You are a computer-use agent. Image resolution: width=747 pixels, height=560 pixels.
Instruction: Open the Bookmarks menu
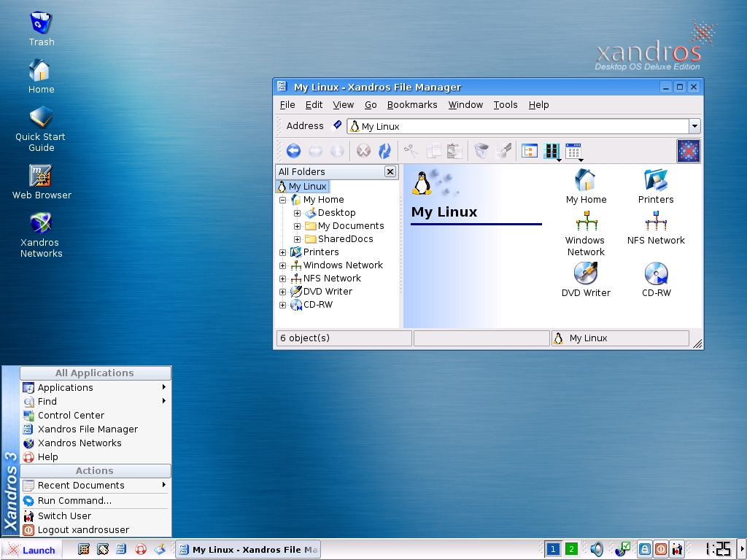pyautogui.click(x=411, y=105)
